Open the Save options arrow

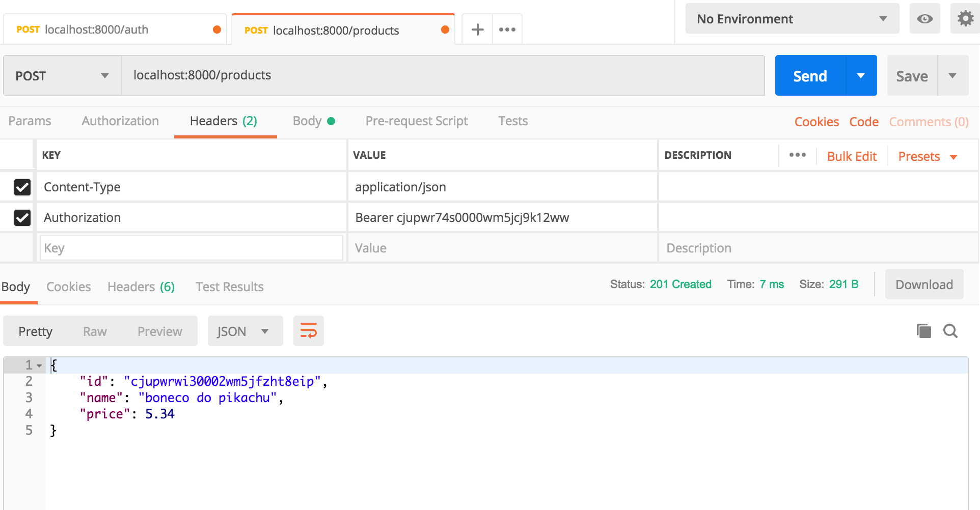pos(954,75)
